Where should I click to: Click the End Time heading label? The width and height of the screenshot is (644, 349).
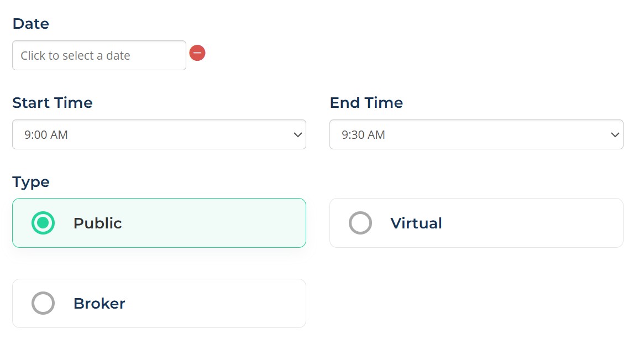[366, 103]
